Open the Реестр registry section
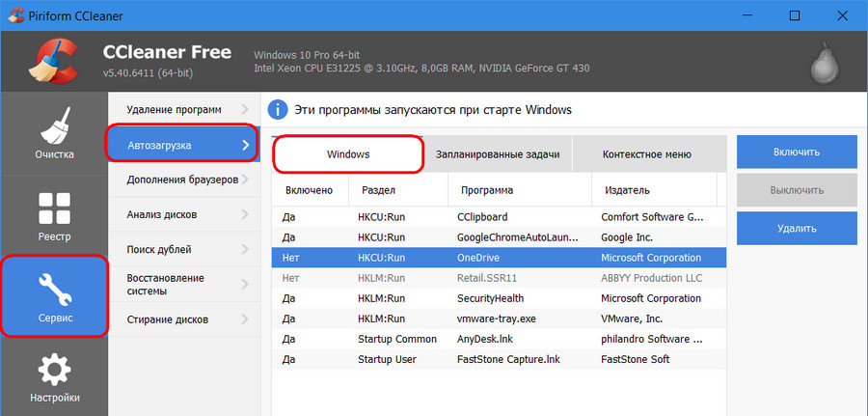The width and height of the screenshot is (868, 416). [x=54, y=216]
